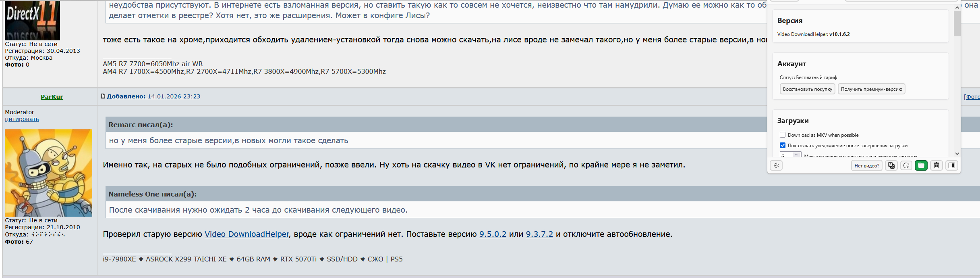Open the extension settings gear icon

coord(776,165)
